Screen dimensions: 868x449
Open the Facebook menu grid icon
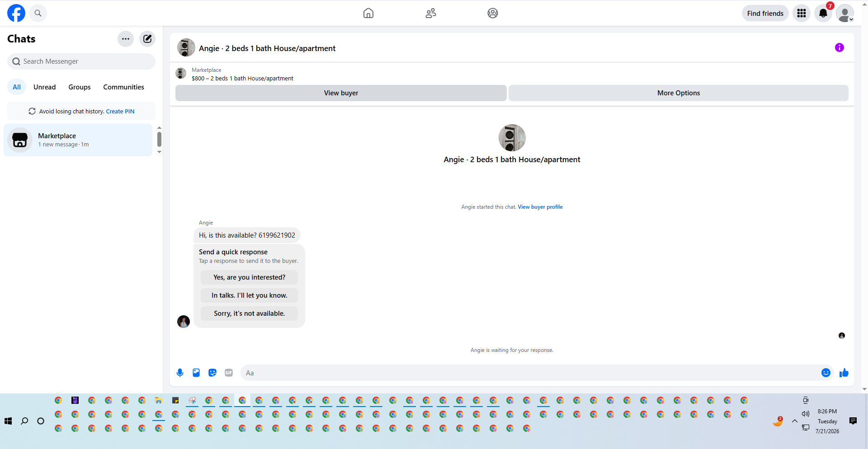[x=802, y=13]
